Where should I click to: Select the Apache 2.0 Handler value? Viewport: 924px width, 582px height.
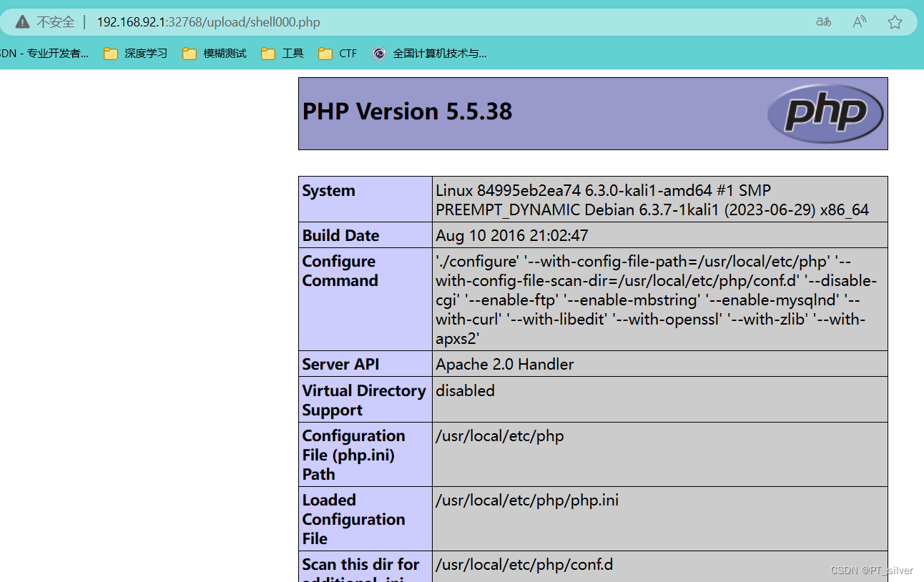(x=505, y=364)
